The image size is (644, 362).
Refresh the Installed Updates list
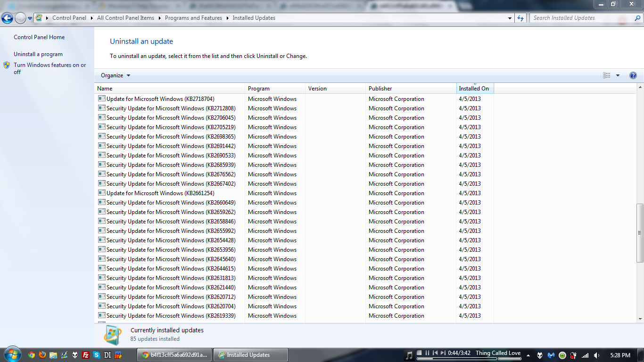[520, 18]
